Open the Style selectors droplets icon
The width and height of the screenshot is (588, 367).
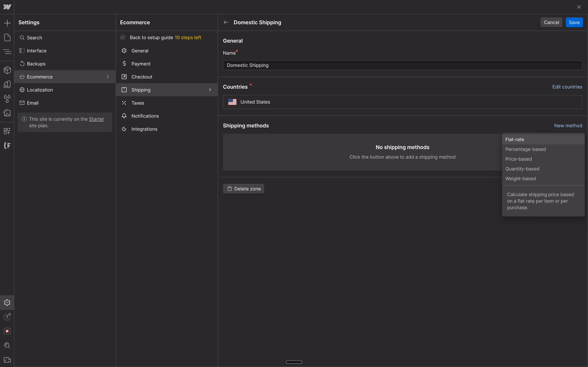click(x=7, y=98)
